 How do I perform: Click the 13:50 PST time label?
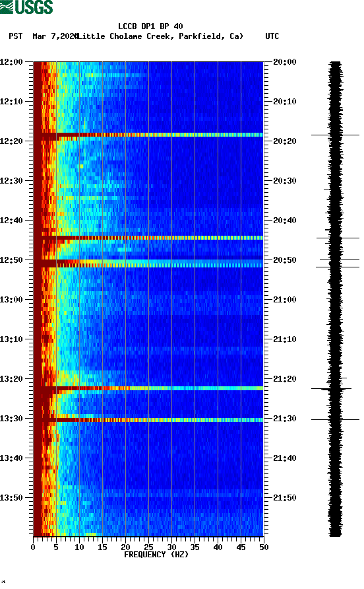tap(12, 498)
